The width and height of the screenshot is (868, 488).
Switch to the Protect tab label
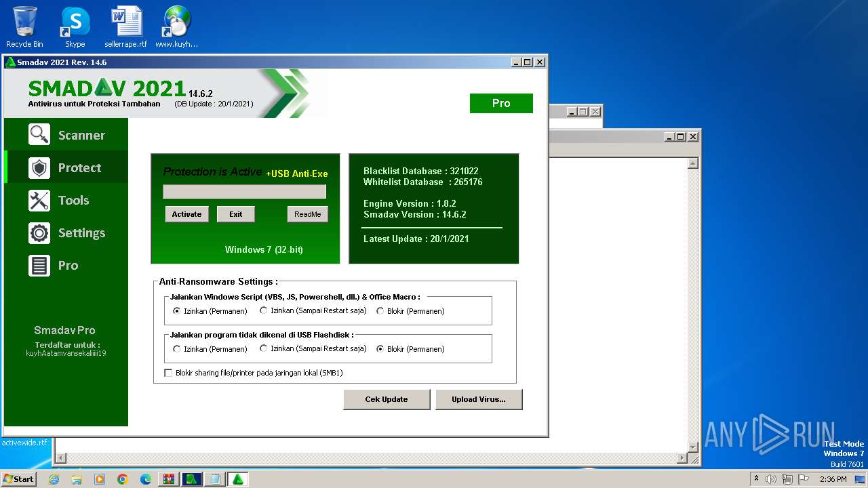tap(79, 167)
